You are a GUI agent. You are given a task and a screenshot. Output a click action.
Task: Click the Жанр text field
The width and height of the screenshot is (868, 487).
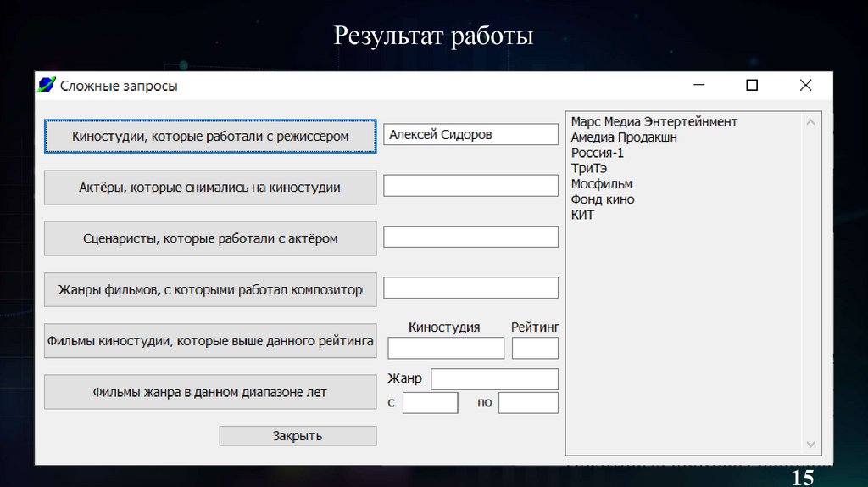(x=494, y=379)
